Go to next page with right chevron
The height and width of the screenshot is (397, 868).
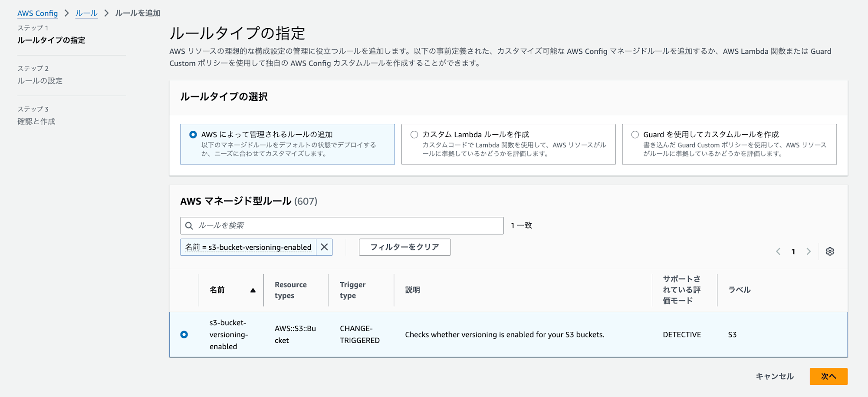[809, 251]
